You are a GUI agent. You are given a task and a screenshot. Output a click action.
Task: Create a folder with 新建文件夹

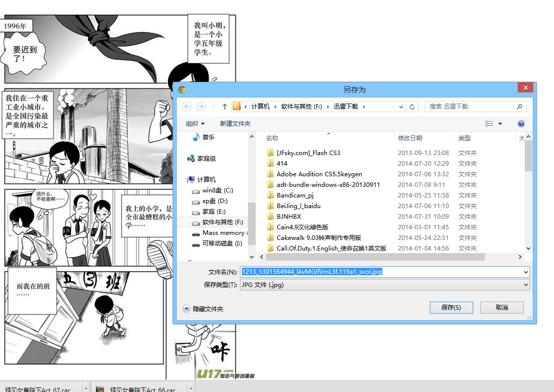click(x=235, y=124)
